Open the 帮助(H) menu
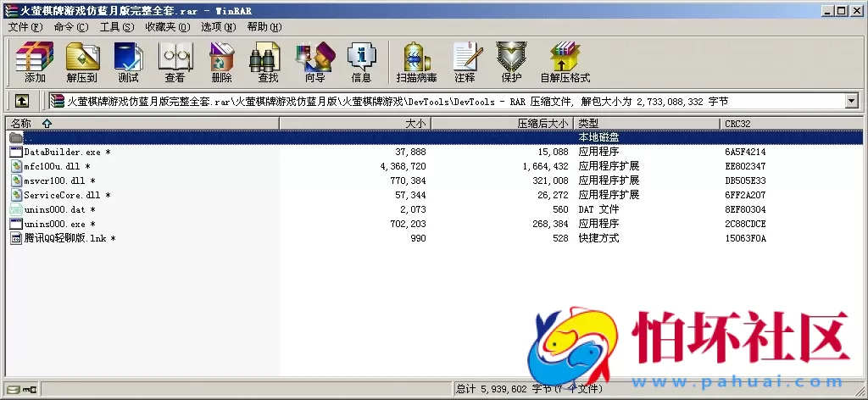868x400 pixels. [264, 26]
